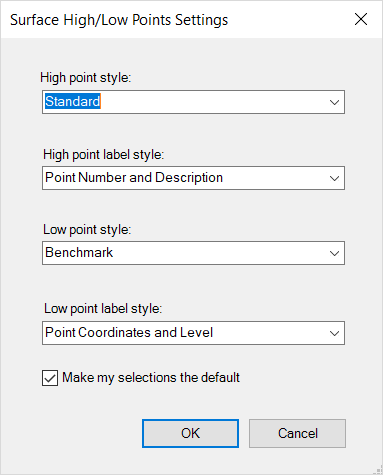This screenshot has width=383, height=475.
Task: Click the Low point style label
Action: pyautogui.click(x=87, y=230)
